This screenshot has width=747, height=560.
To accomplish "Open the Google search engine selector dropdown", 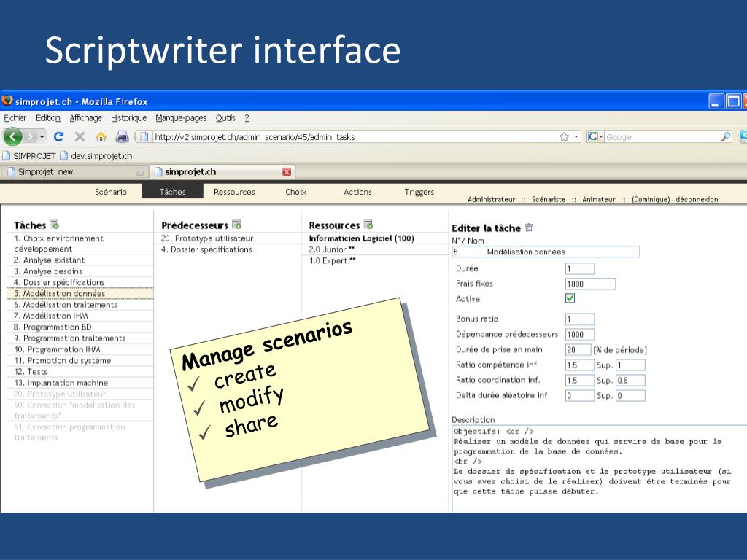I will [595, 137].
